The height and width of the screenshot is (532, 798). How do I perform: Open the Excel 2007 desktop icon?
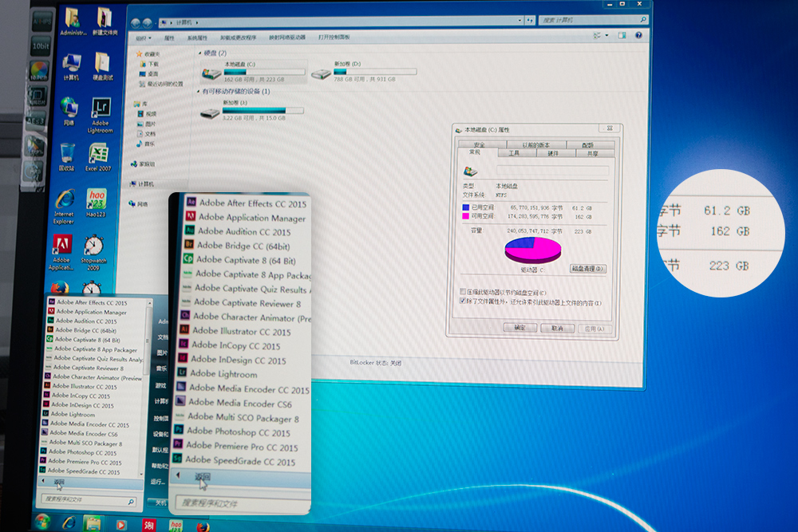tap(98, 153)
